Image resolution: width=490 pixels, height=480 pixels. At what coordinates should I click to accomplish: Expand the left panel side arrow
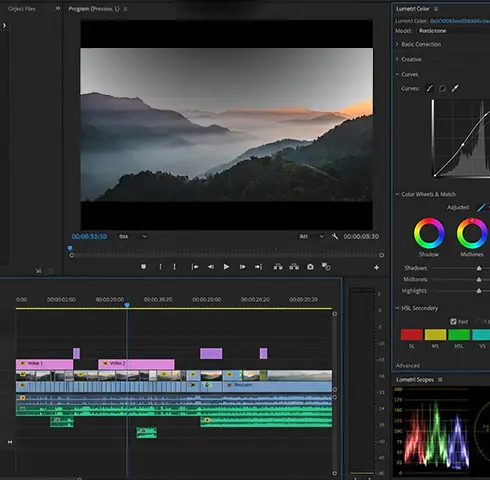[x=4, y=25]
